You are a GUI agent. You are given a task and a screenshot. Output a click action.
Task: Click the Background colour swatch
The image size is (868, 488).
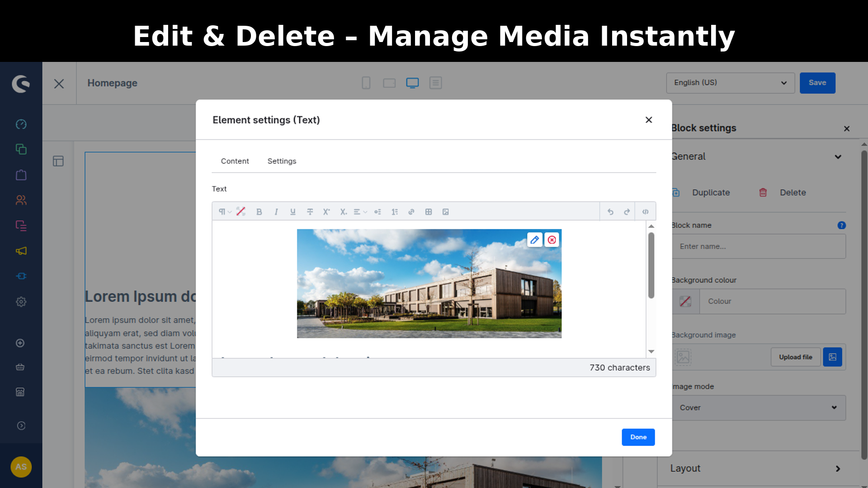[x=685, y=301]
